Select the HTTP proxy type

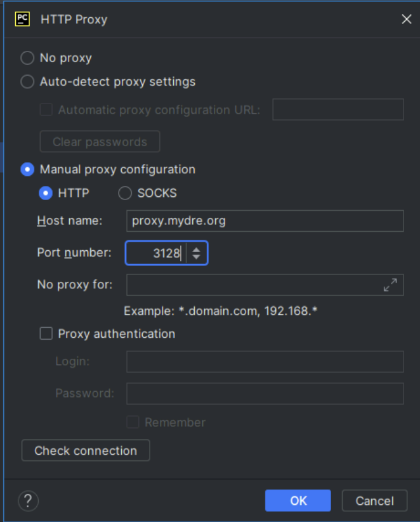pos(46,193)
